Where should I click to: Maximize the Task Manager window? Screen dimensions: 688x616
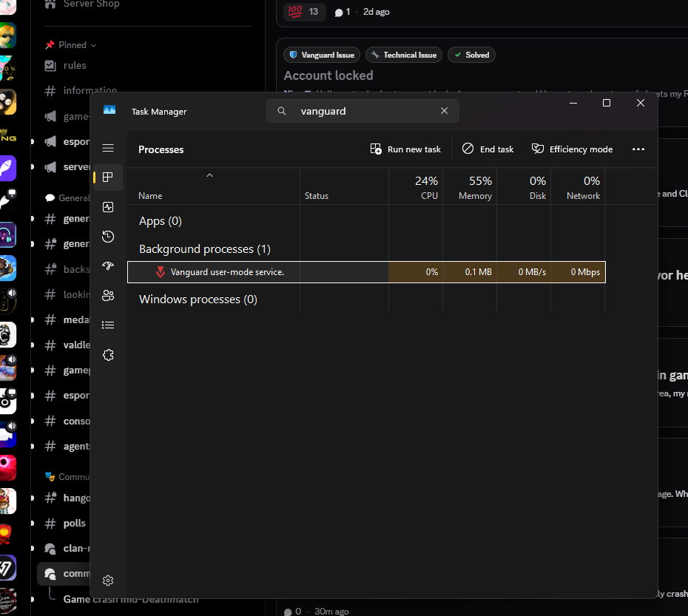click(607, 103)
